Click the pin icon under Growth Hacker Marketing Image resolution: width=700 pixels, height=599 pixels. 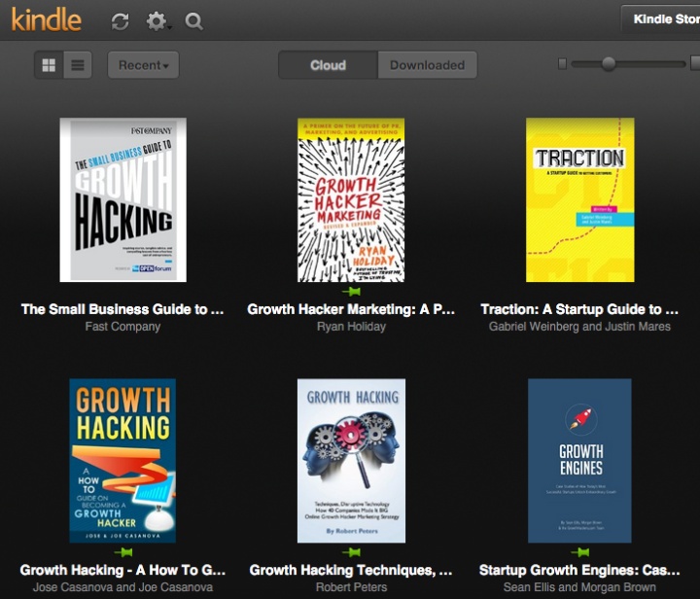(x=351, y=292)
